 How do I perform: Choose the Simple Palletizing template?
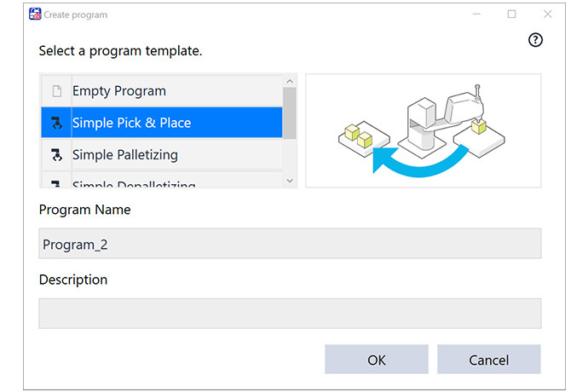point(162,154)
